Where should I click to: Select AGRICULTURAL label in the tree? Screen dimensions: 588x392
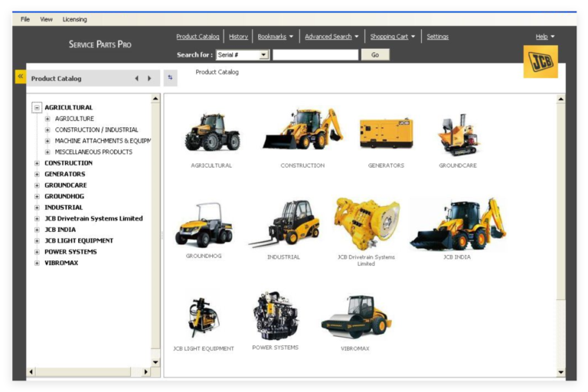pyautogui.click(x=69, y=108)
